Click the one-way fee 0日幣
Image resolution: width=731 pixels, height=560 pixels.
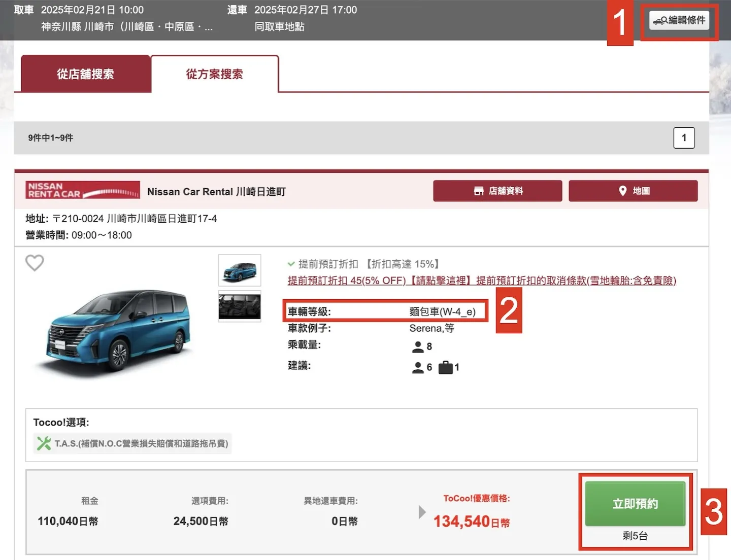[345, 521]
